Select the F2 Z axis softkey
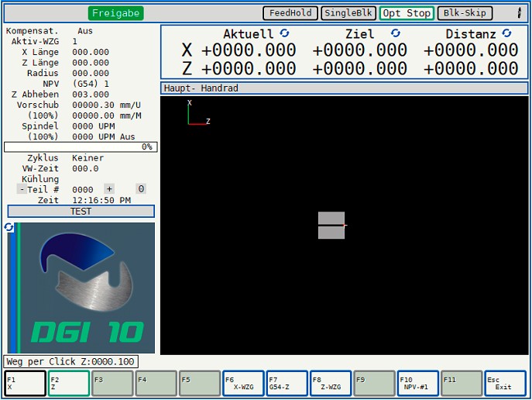 click(69, 384)
